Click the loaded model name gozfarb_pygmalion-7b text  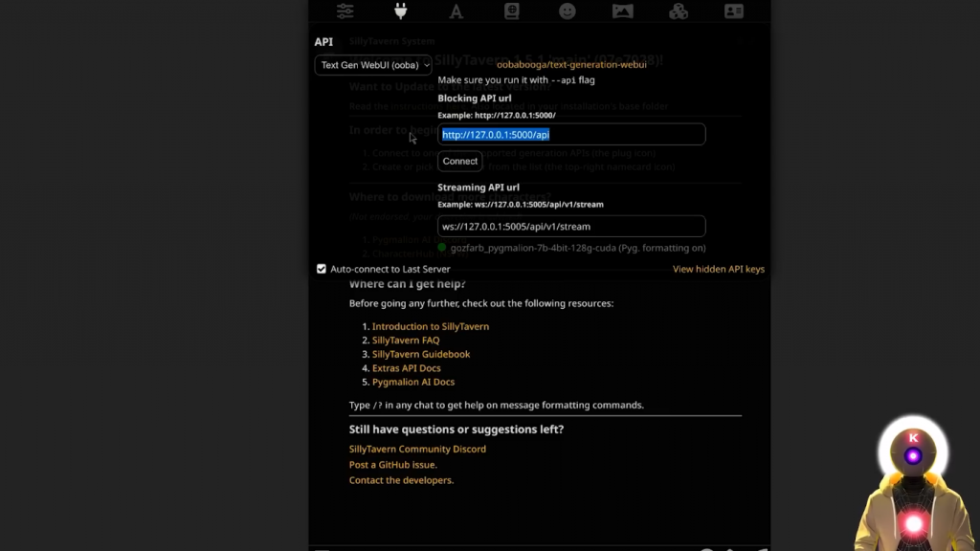[x=578, y=248]
